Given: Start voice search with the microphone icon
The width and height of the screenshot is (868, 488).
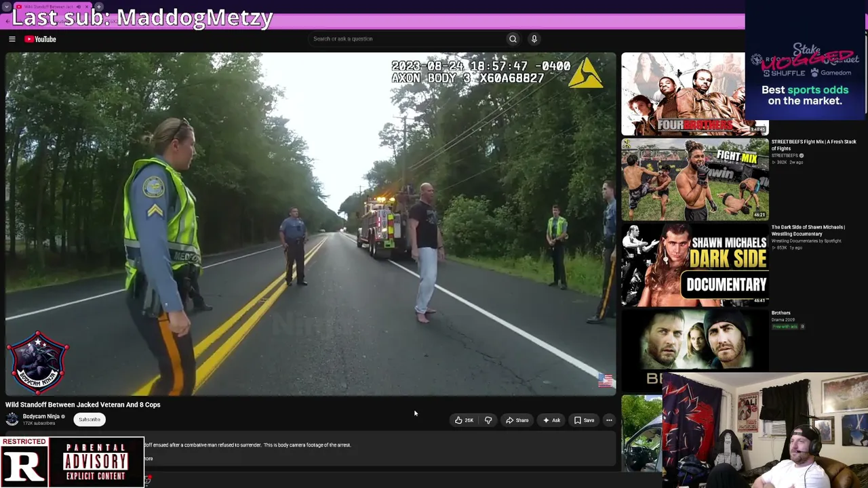Looking at the screenshot, I should click(534, 39).
